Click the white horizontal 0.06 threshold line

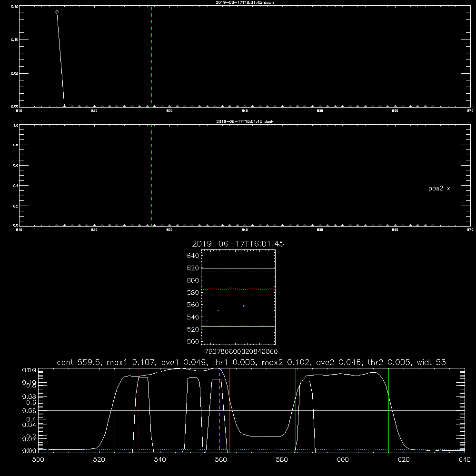[x=251, y=410]
